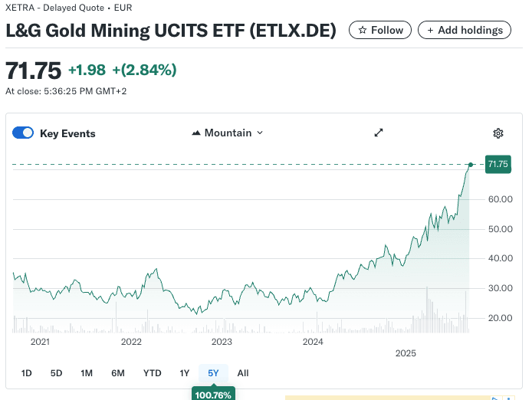Click the chart's latest price dot
Image resolution: width=532 pixels, height=400 pixels.
pyautogui.click(x=471, y=164)
